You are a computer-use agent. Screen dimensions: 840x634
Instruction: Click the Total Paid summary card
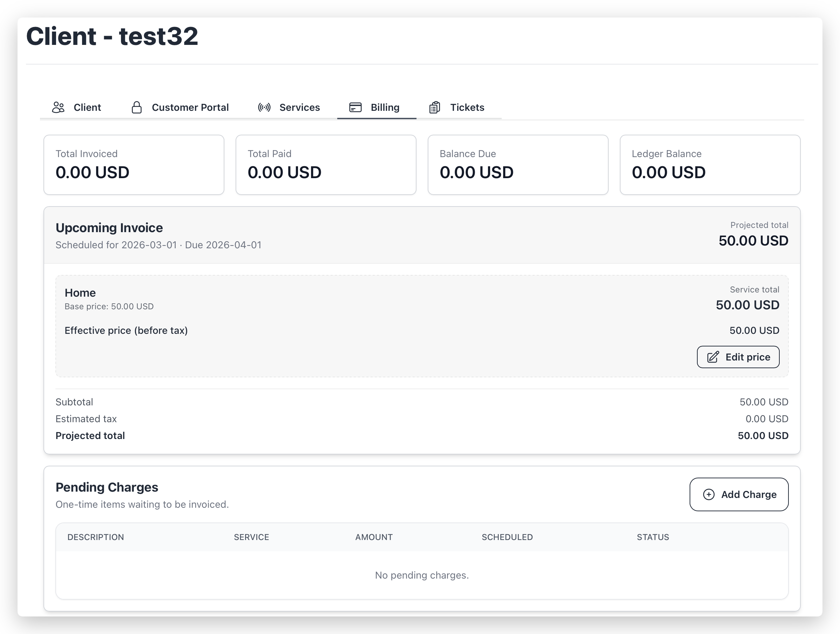tap(326, 164)
